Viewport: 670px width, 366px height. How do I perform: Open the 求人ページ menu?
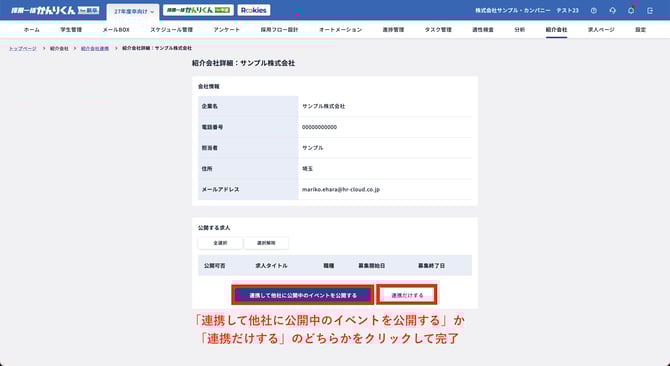(x=601, y=30)
